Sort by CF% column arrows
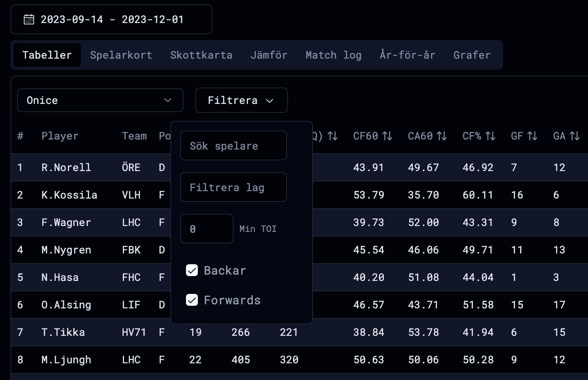Screen dimensions: 588x380 click(490, 136)
